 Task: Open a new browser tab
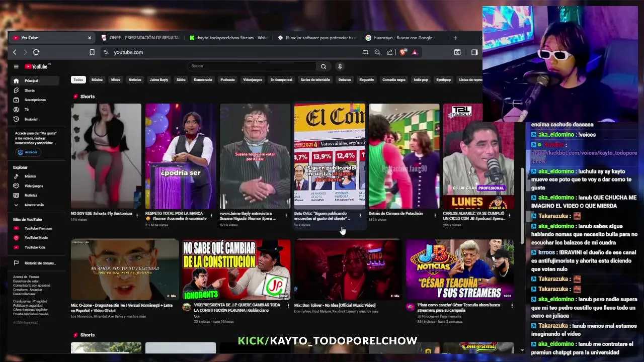pyautogui.click(x=455, y=38)
